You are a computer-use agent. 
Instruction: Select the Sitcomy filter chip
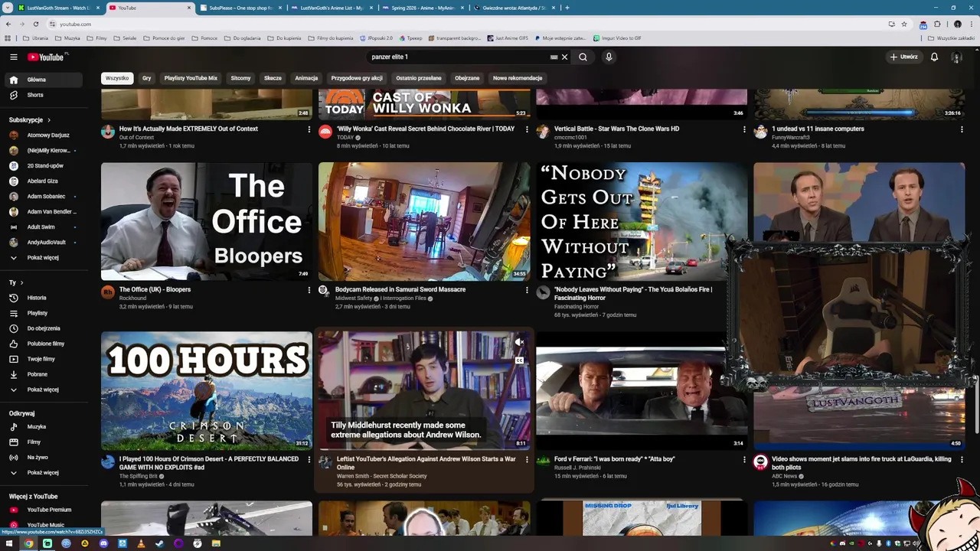240,78
